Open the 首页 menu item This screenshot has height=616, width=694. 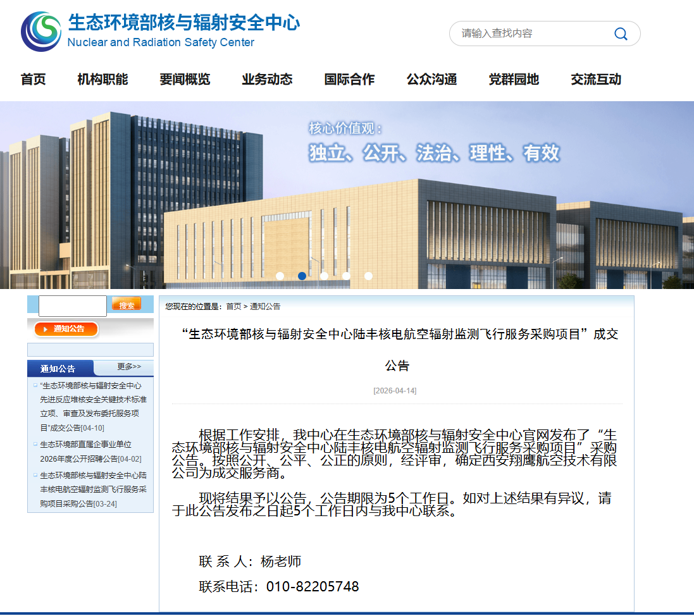[x=33, y=80]
